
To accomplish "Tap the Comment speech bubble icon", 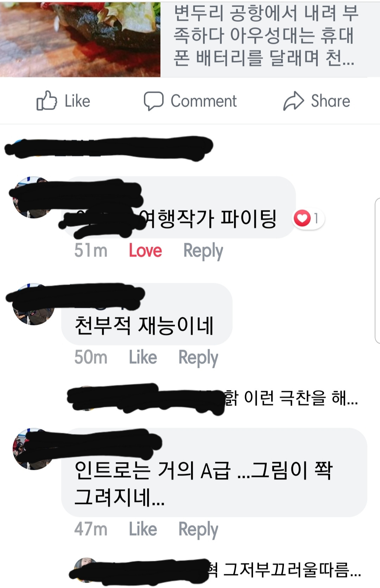I will point(153,101).
